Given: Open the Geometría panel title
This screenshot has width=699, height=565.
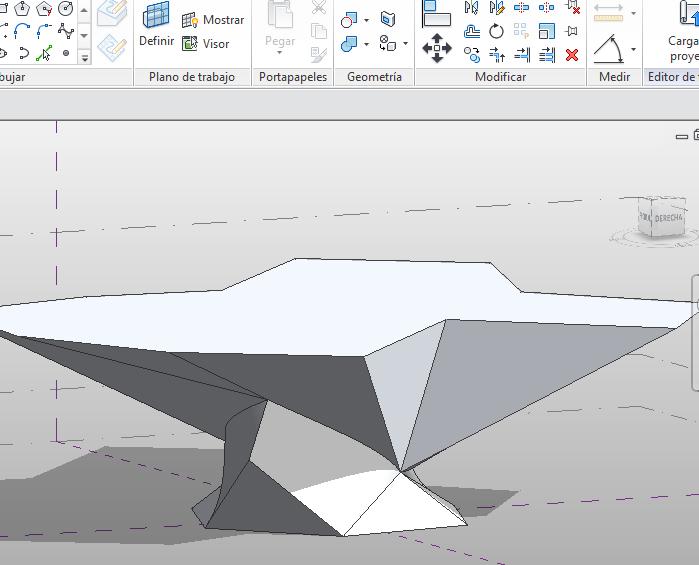Looking at the screenshot, I should point(374,77).
